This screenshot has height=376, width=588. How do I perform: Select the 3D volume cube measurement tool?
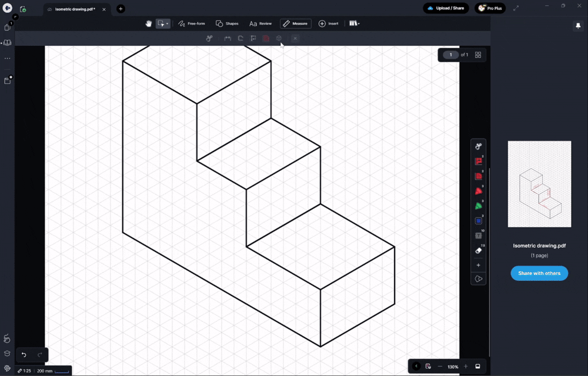(279, 38)
